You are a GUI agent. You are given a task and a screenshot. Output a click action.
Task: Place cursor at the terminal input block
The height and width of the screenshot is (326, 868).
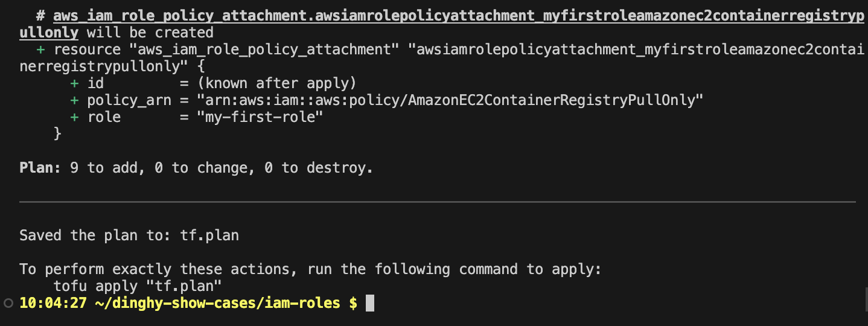pyautogui.click(x=370, y=303)
